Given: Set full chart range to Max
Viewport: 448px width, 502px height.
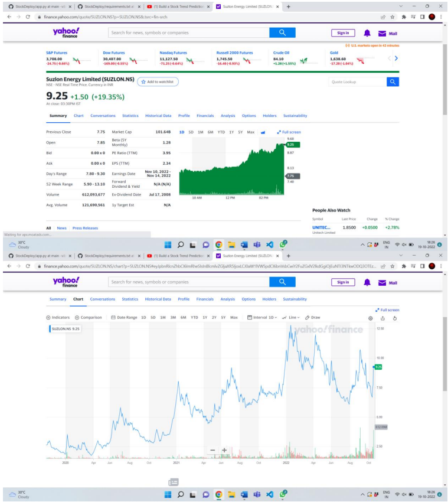Looking at the screenshot, I should (x=234, y=318).
